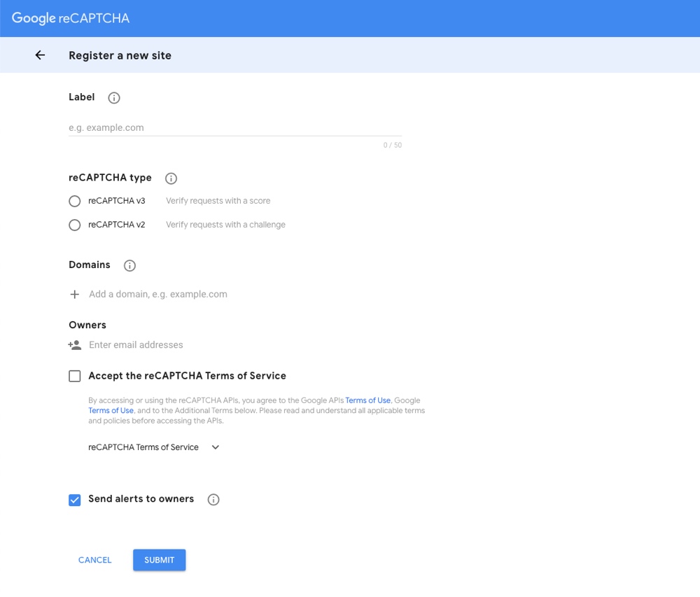This screenshot has width=700, height=597.
Task: Select the reCAPTCHA v2 radio button
Action: pyautogui.click(x=75, y=225)
